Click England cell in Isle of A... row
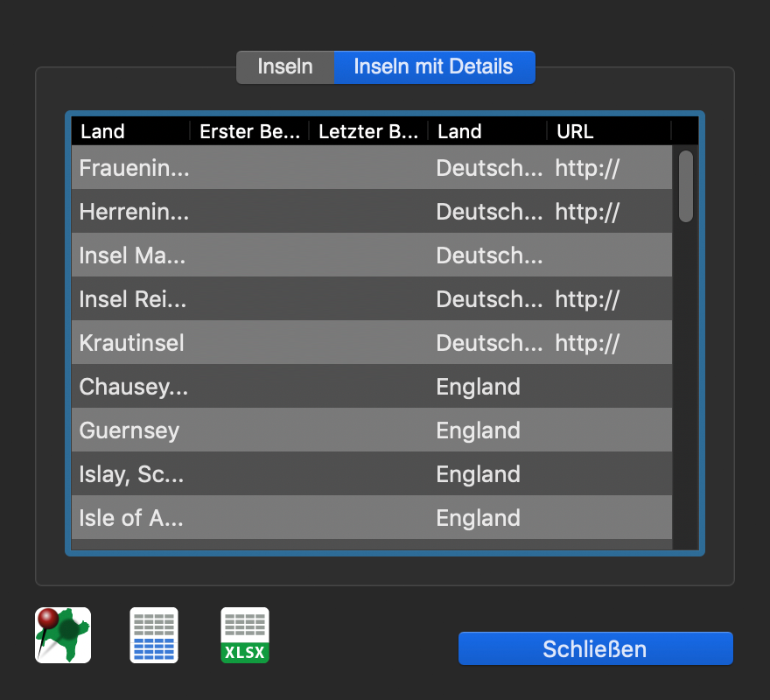 coord(479,518)
